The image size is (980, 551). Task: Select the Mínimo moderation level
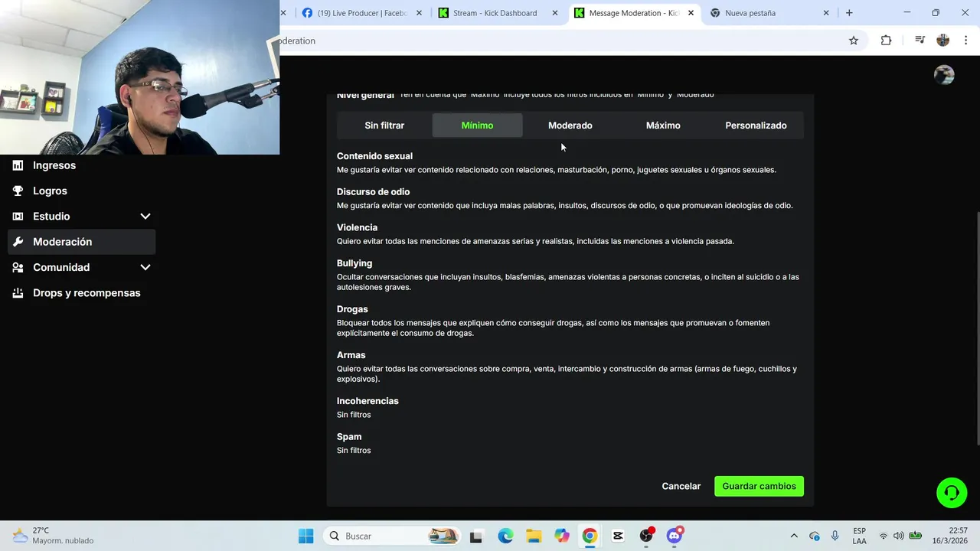(477, 126)
